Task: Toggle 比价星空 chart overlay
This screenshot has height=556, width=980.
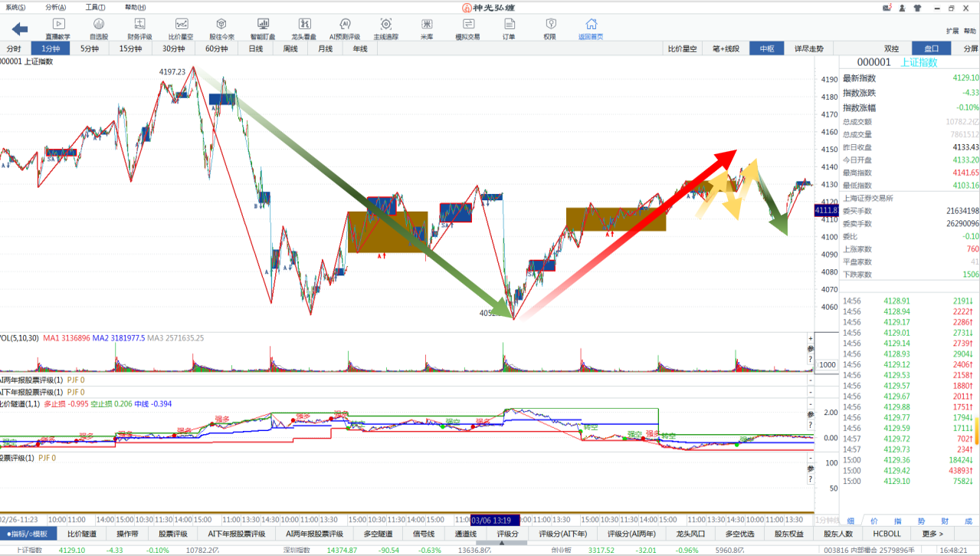Action: point(682,48)
